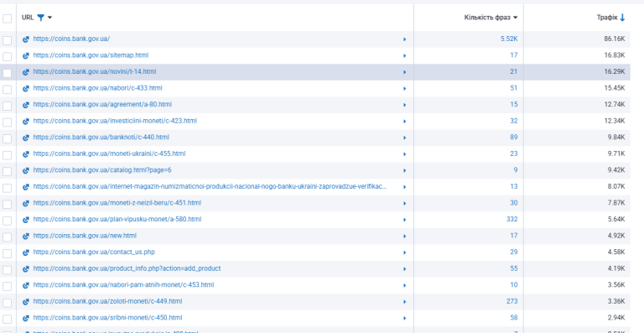Open the investiciini-moneti/c-423.html link
644x333 pixels.
click(x=115, y=121)
